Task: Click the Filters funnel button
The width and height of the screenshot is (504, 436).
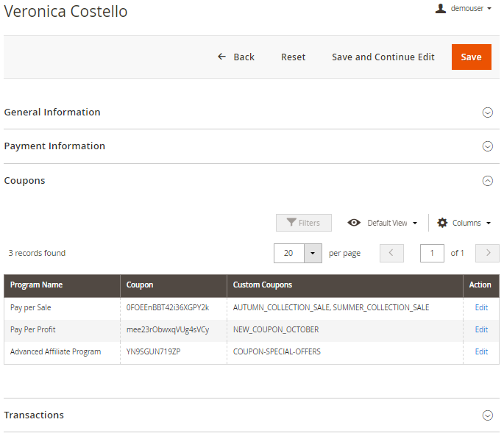Action: pyautogui.click(x=303, y=223)
